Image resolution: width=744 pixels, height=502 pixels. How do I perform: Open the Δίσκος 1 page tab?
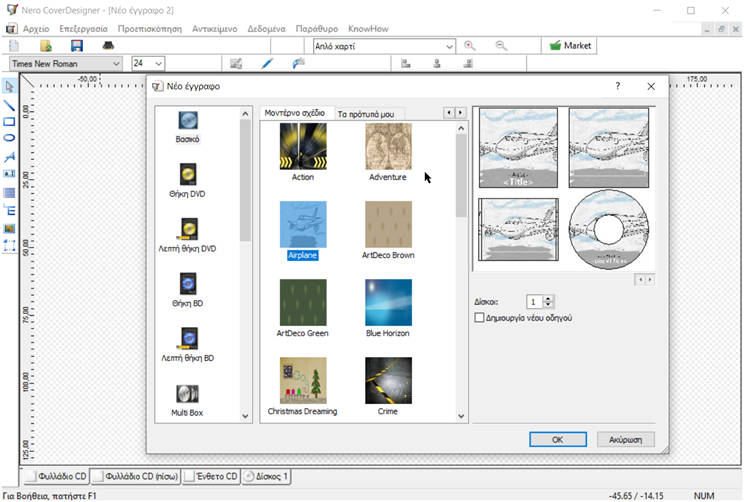[266, 476]
